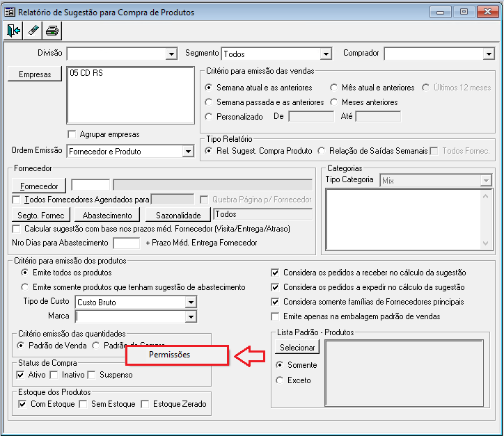
Task: Click the eraser clear-fields toolbar icon
Action: pyautogui.click(x=33, y=31)
